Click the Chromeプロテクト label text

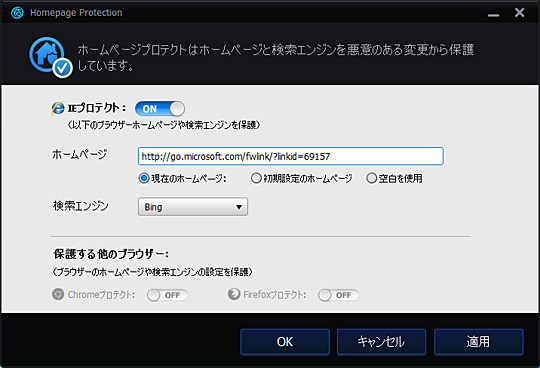tap(101, 295)
